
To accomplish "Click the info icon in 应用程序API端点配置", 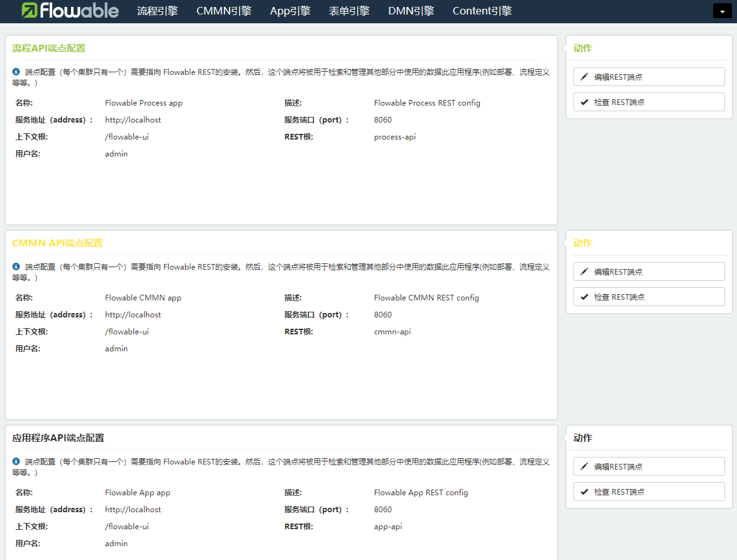I will point(16,461).
